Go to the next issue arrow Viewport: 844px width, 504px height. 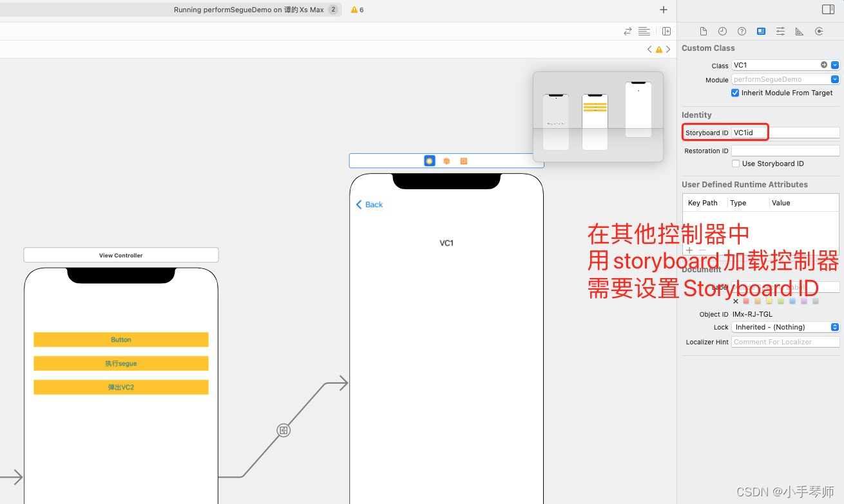tap(668, 50)
